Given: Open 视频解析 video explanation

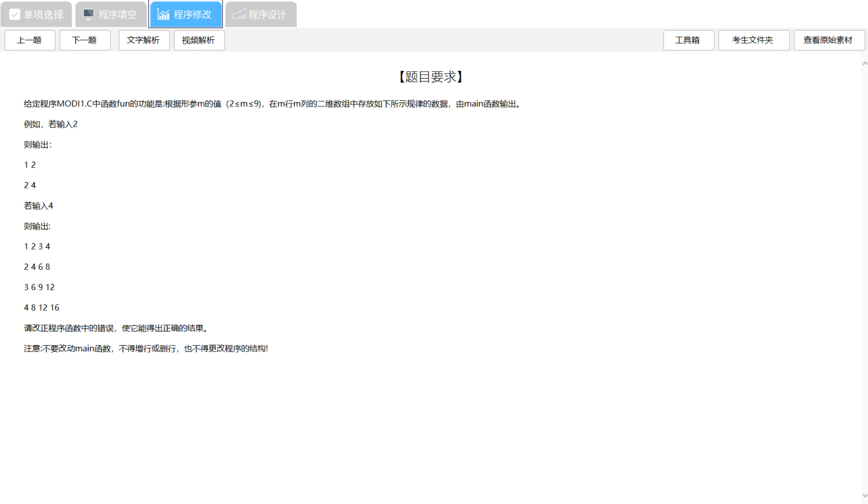Looking at the screenshot, I should [199, 40].
